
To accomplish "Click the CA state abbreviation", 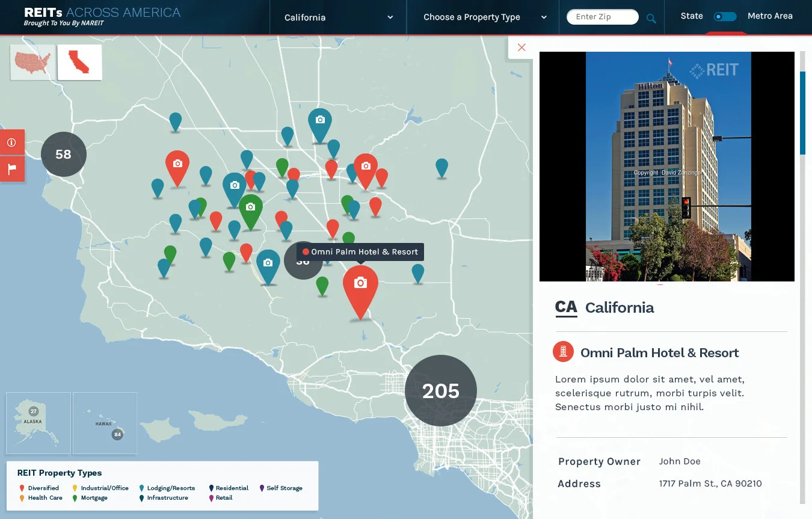I will (566, 307).
